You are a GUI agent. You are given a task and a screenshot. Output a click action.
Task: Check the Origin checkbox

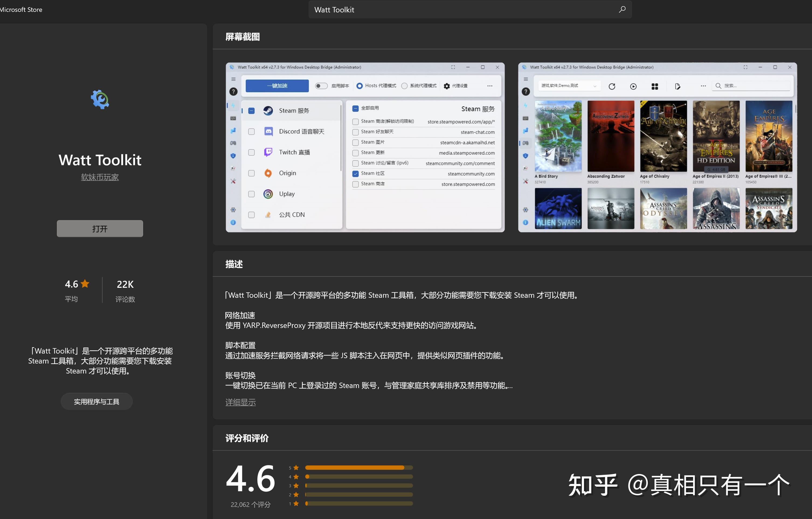[x=251, y=173]
